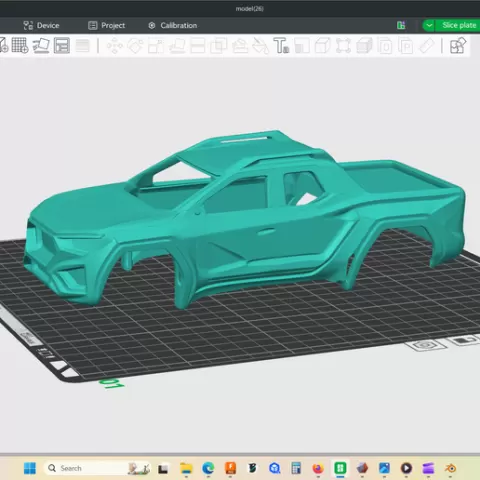Screen dimensions: 480x480
Task: Open Microsoft Edge from the taskbar
Action: [x=208, y=468]
